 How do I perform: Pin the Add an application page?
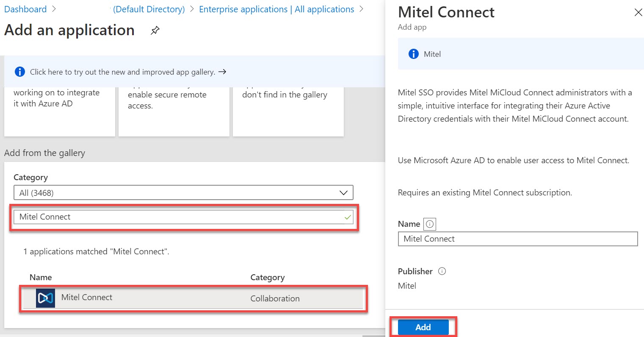point(155,31)
